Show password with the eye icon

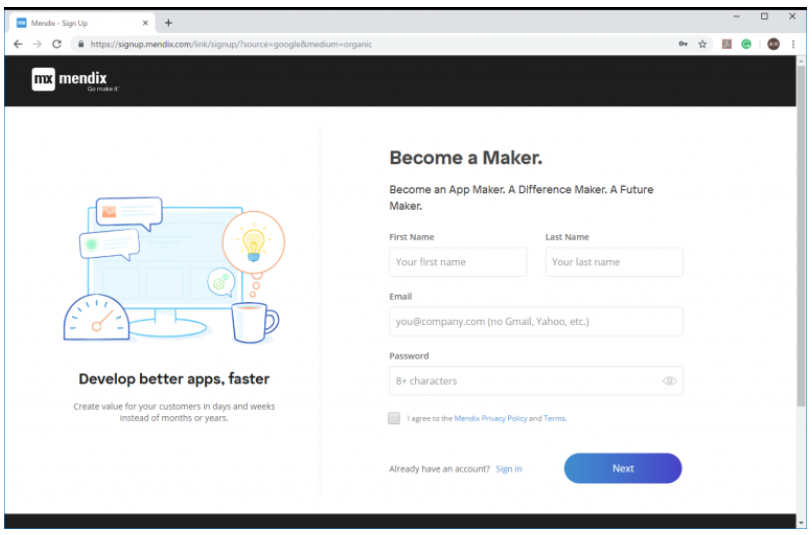pyautogui.click(x=669, y=381)
